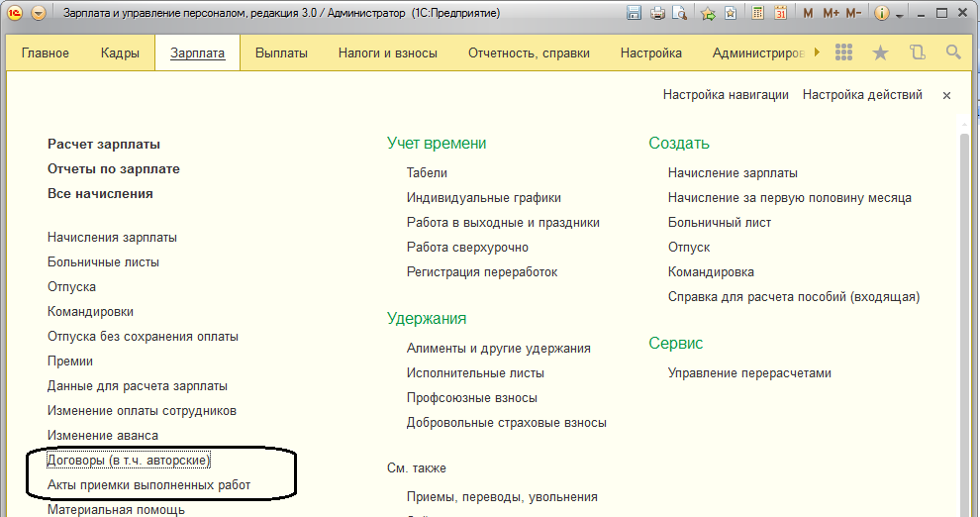Open Командировки list
This screenshot has width=980, height=517.
[x=90, y=311]
